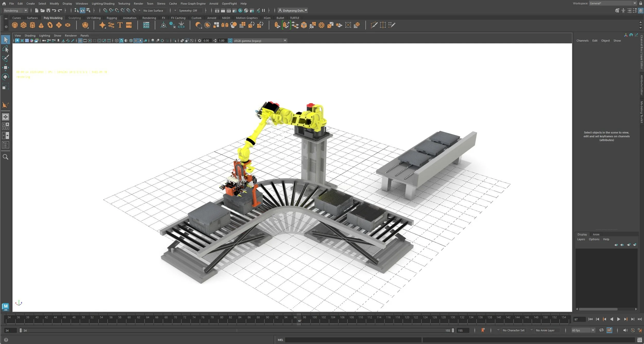The image size is (644, 344).
Task: Toggle loop playback mode
Action: pos(601,330)
